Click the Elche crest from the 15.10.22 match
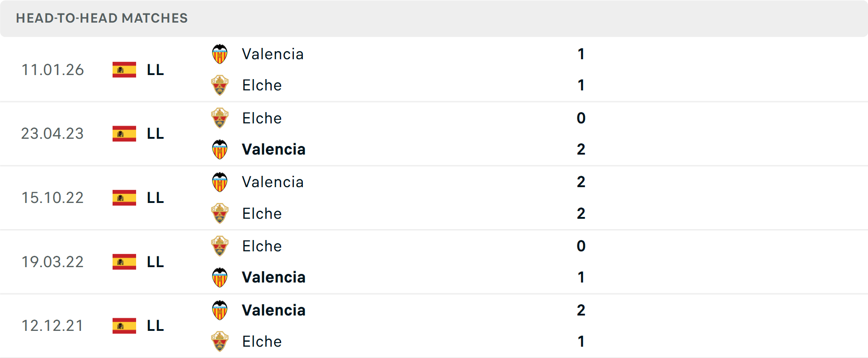Viewport: 868px width, 358px height. 220,213
